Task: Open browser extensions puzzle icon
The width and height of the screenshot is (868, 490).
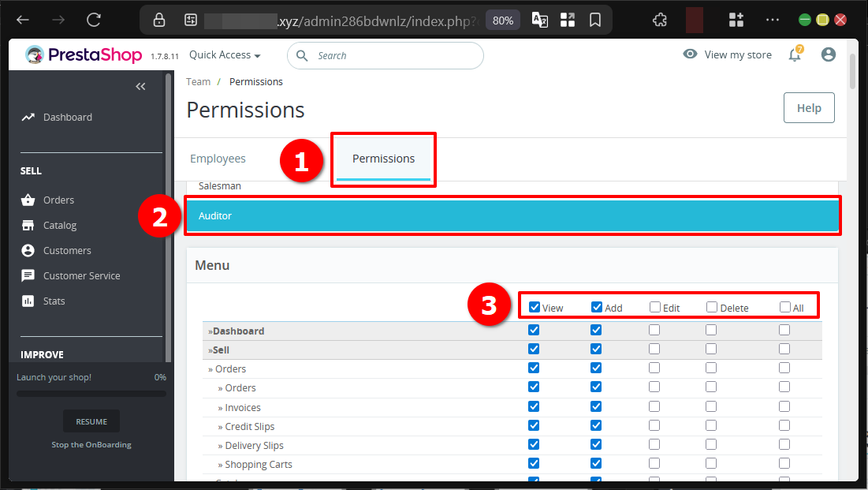Action: coord(660,20)
